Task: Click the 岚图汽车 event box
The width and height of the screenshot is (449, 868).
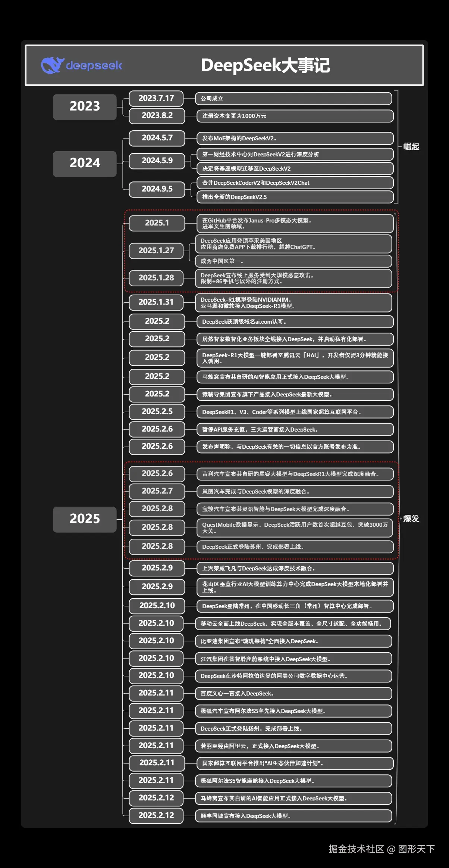Action: (x=295, y=492)
